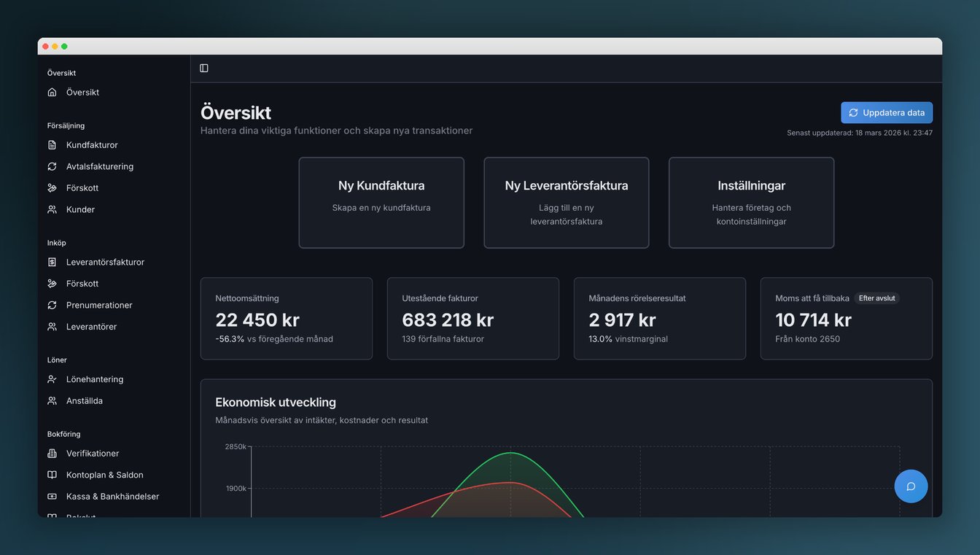Click the Efter avslut badge

876,298
